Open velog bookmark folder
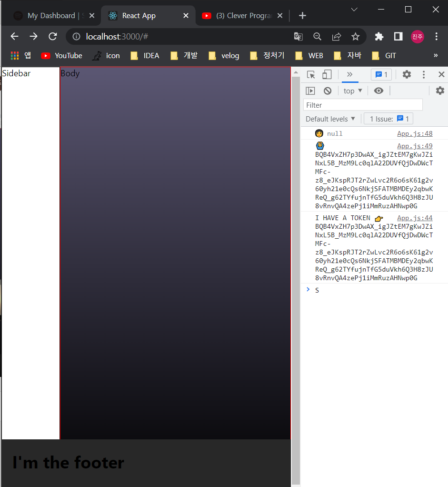 224,56
